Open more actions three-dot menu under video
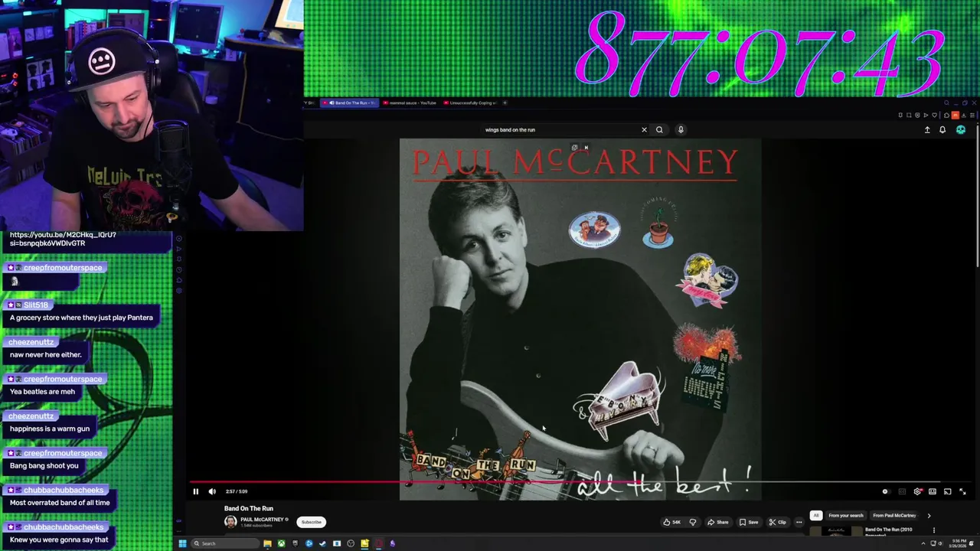The image size is (980, 551). pos(799,522)
